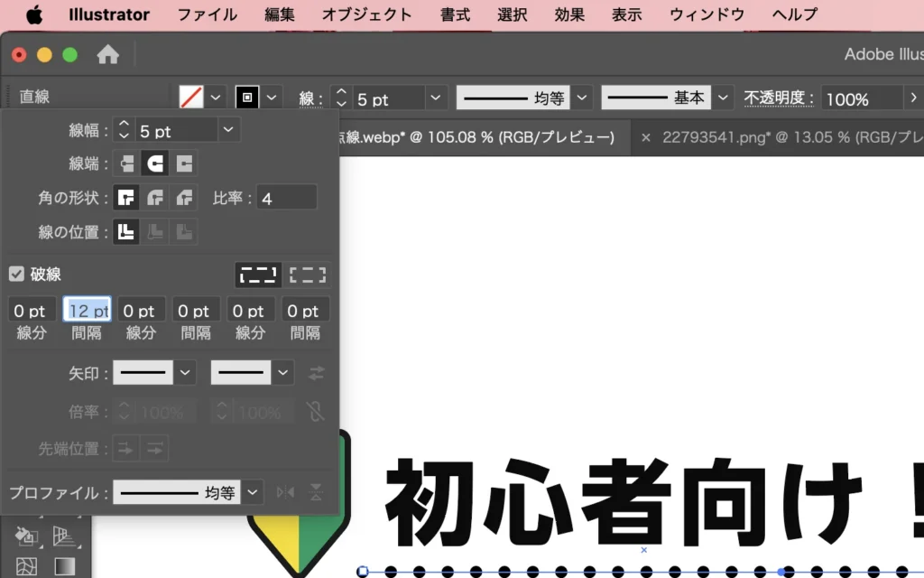Select align dashes to corners option

point(308,275)
